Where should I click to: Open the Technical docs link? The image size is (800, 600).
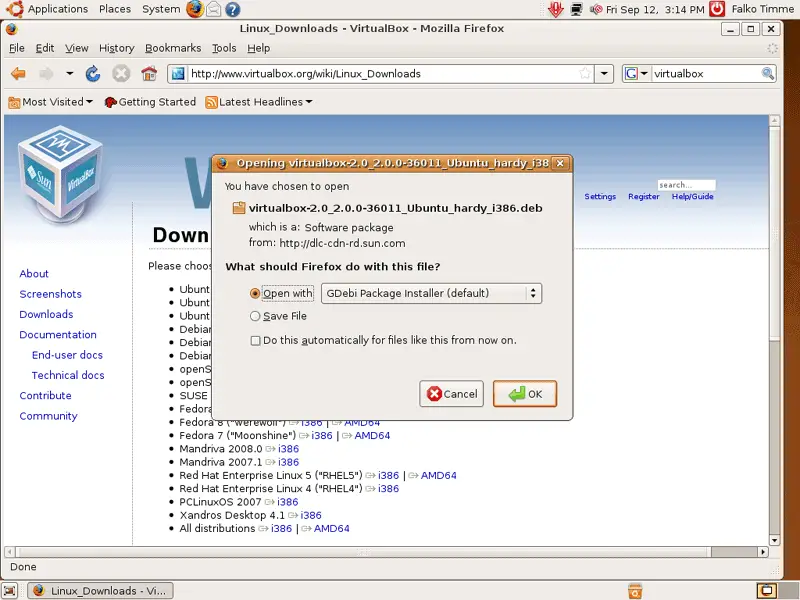(68, 376)
